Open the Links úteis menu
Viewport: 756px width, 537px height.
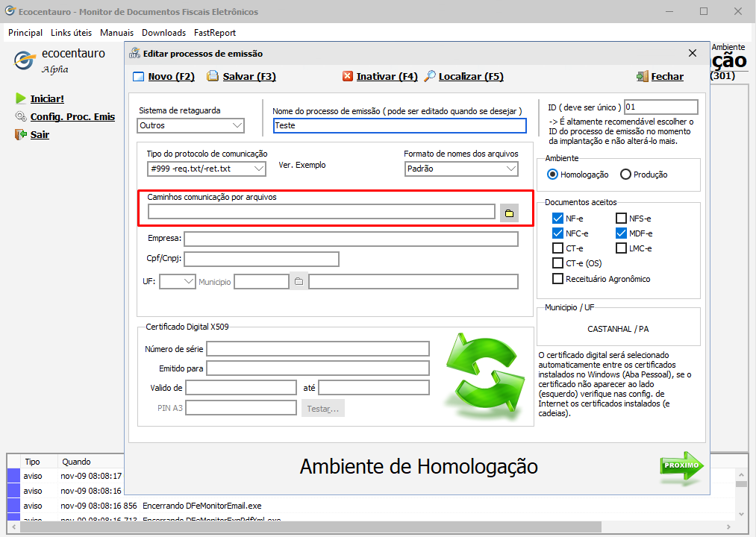(71, 33)
